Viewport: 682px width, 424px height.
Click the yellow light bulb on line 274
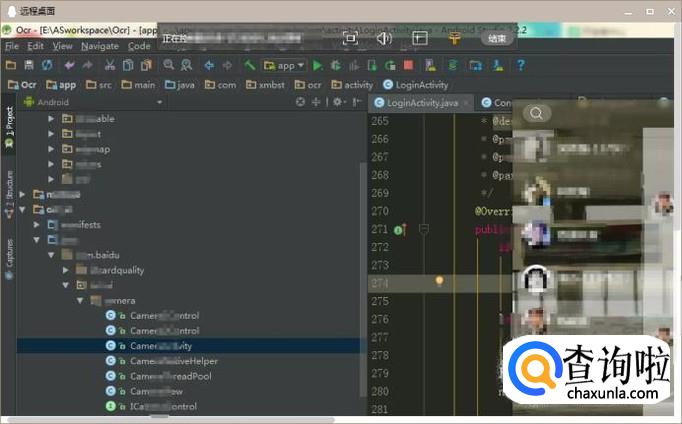(x=438, y=282)
